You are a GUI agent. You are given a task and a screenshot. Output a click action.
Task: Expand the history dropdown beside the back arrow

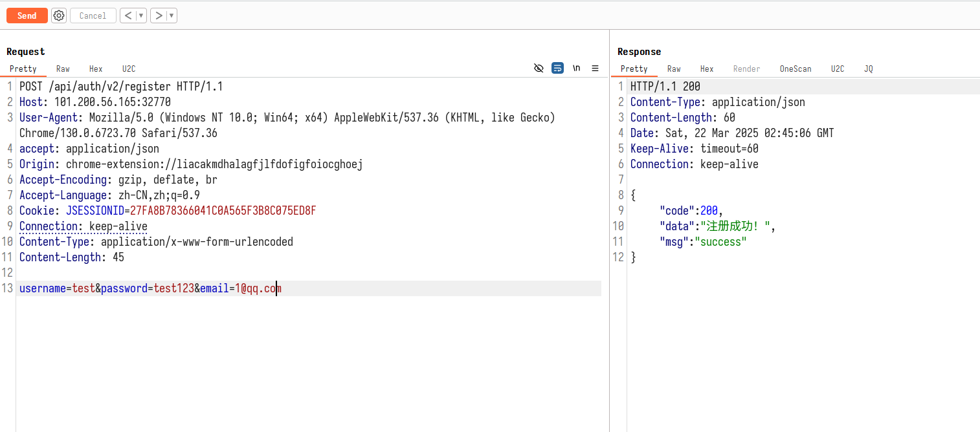pyautogui.click(x=141, y=16)
